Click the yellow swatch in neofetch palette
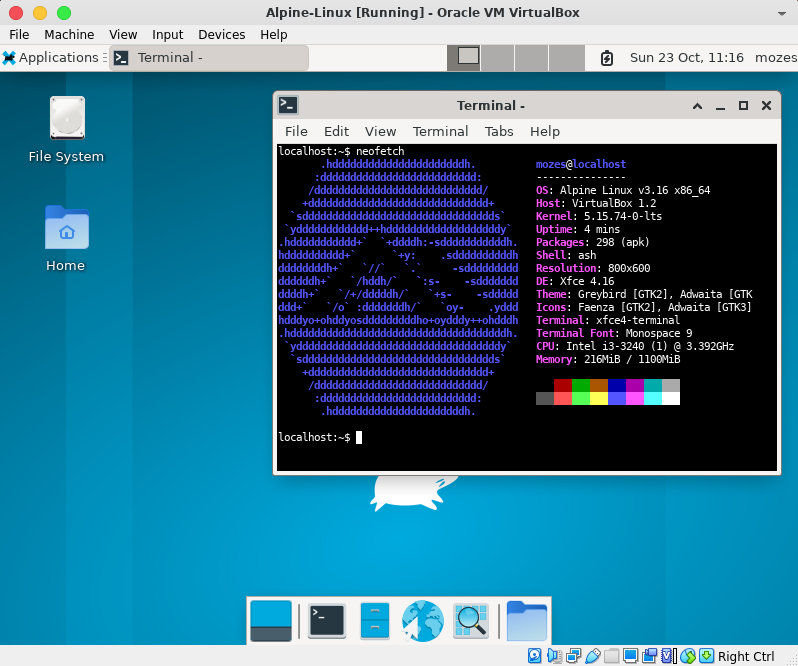Viewport: 798px width, 666px height. tap(599, 398)
